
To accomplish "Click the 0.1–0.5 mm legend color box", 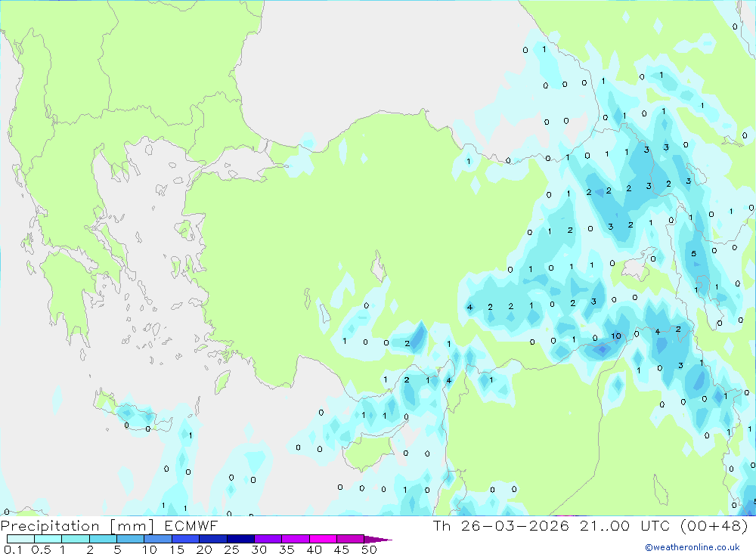I will coord(20,539).
